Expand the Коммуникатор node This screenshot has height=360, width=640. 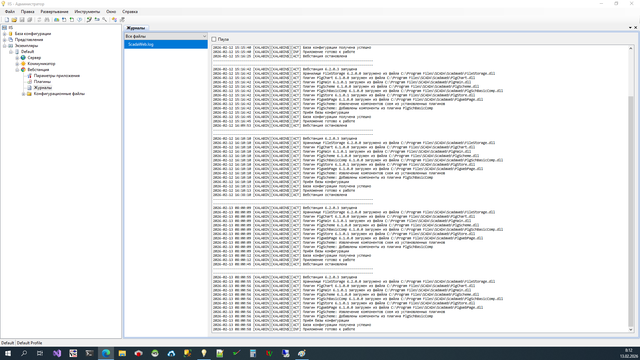(x=17, y=64)
